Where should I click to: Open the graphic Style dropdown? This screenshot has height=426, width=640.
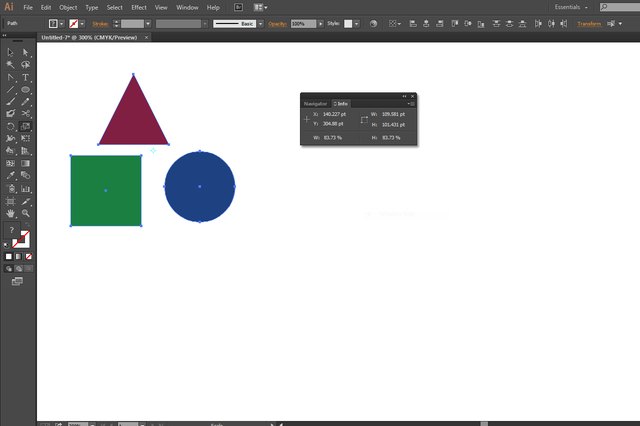(357, 24)
